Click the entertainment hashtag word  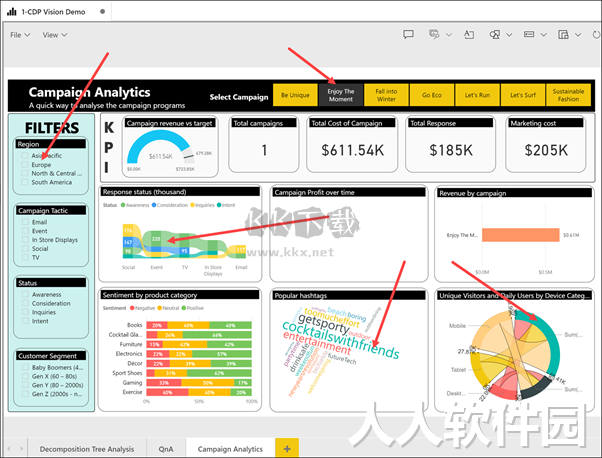317,343
